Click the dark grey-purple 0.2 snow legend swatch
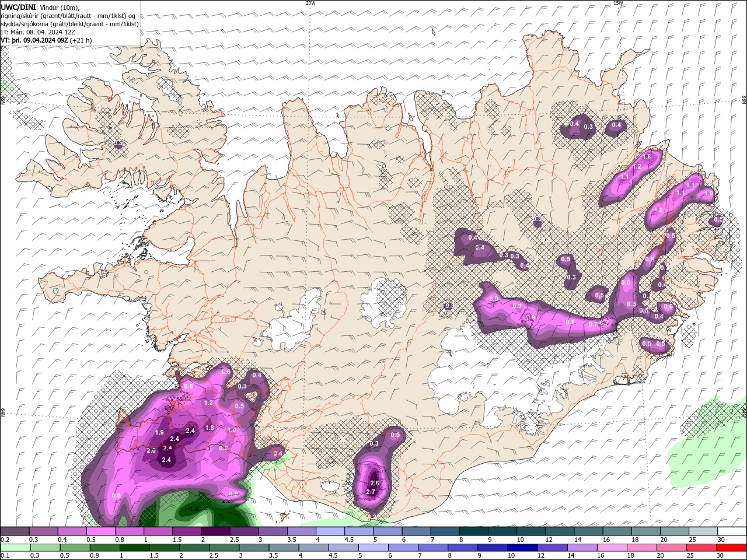 click(x=15, y=531)
